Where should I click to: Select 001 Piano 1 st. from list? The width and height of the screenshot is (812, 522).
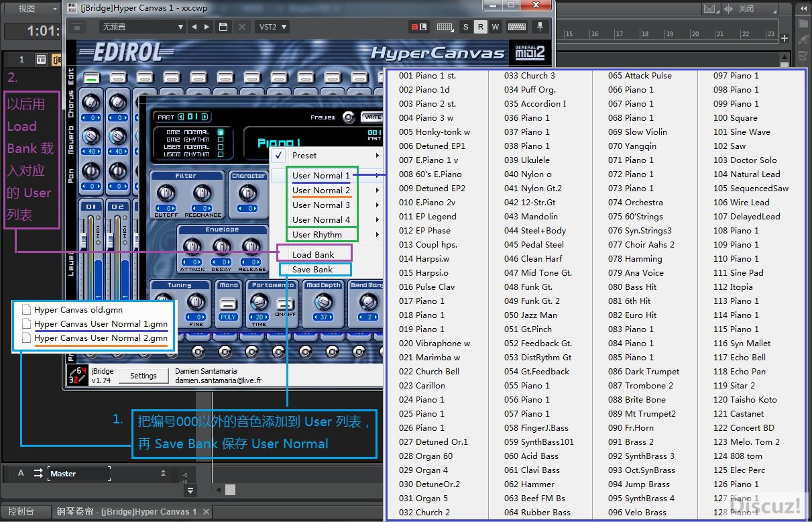click(x=427, y=76)
